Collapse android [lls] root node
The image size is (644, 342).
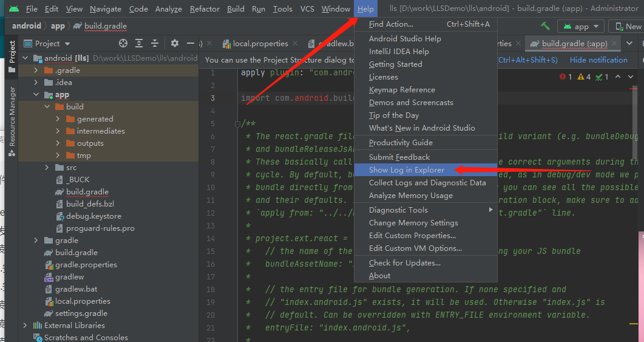coord(25,58)
